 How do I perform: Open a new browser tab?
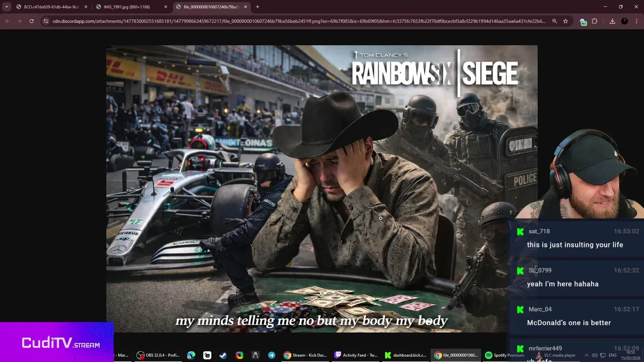point(258,7)
